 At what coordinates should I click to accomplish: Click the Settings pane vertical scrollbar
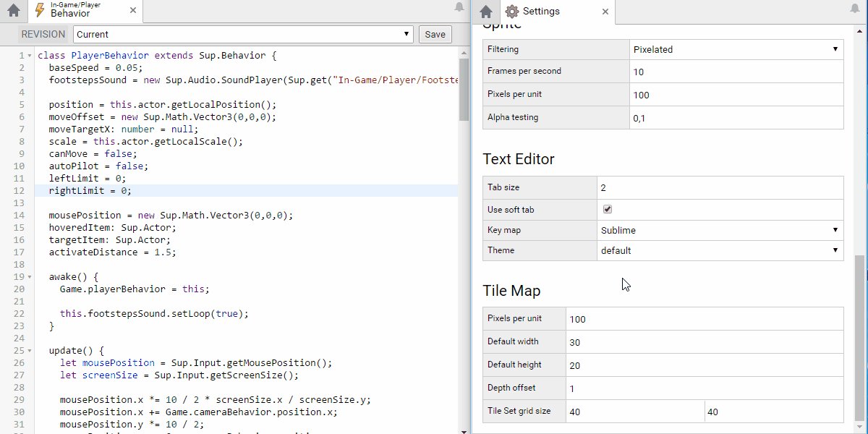pos(859,336)
